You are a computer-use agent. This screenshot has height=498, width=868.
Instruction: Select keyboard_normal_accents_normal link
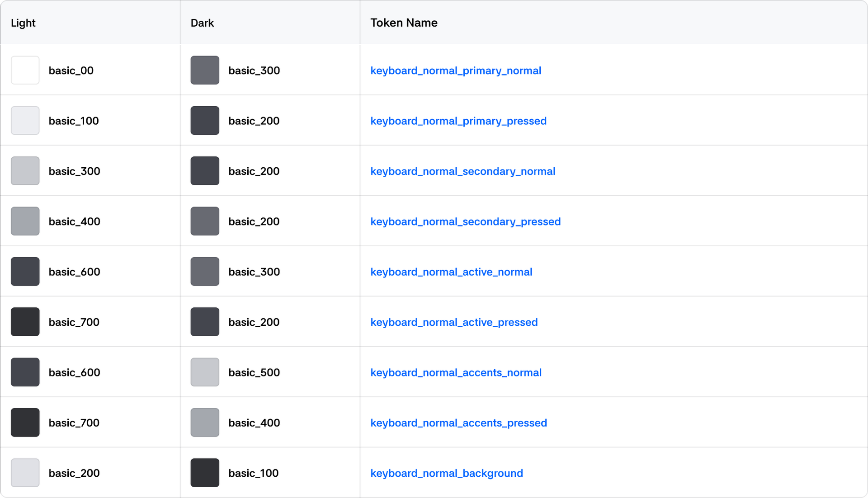pyautogui.click(x=456, y=372)
